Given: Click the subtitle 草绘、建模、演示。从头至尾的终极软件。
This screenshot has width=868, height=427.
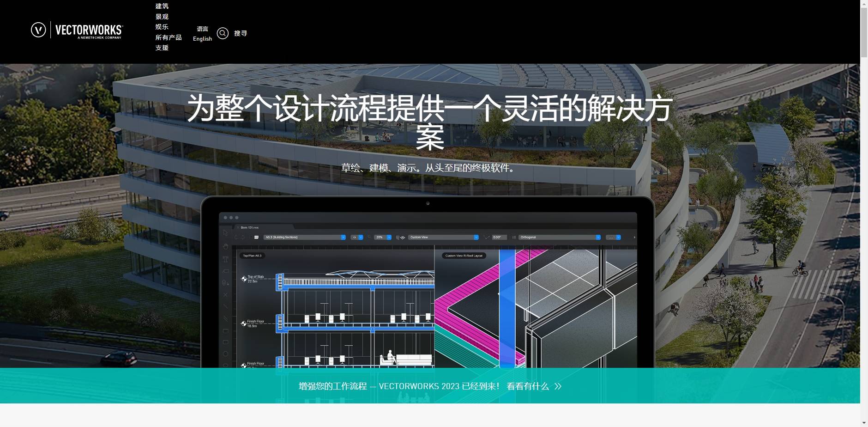Looking at the screenshot, I should tap(429, 168).
